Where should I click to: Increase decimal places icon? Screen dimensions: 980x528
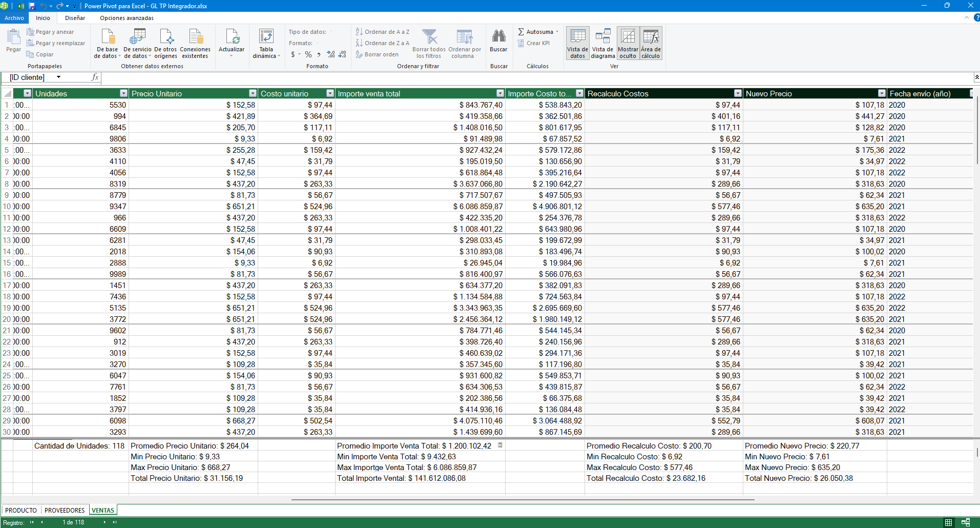(331, 54)
